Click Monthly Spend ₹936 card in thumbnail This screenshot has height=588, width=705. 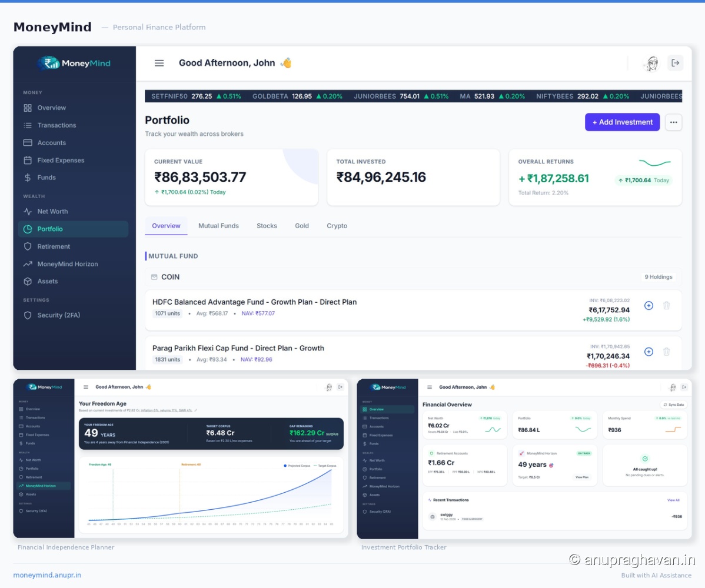(x=645, y=425)
